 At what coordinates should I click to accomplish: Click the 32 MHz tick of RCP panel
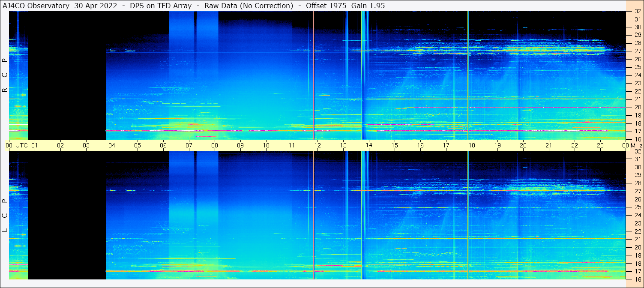point(638,12)
